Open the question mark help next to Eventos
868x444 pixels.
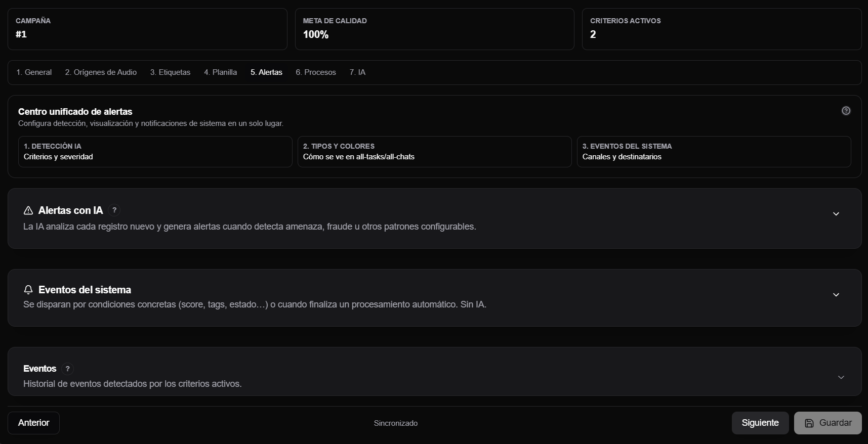pyautogui.click(x=67, y=369)
